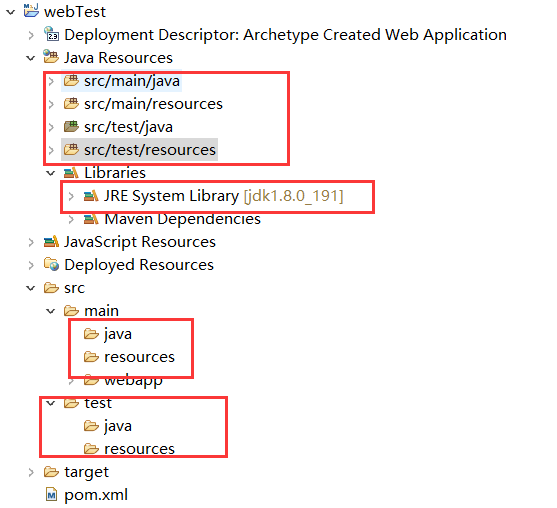
Task: Expand the src/test/resources source folder
Action: click(51, 150)
